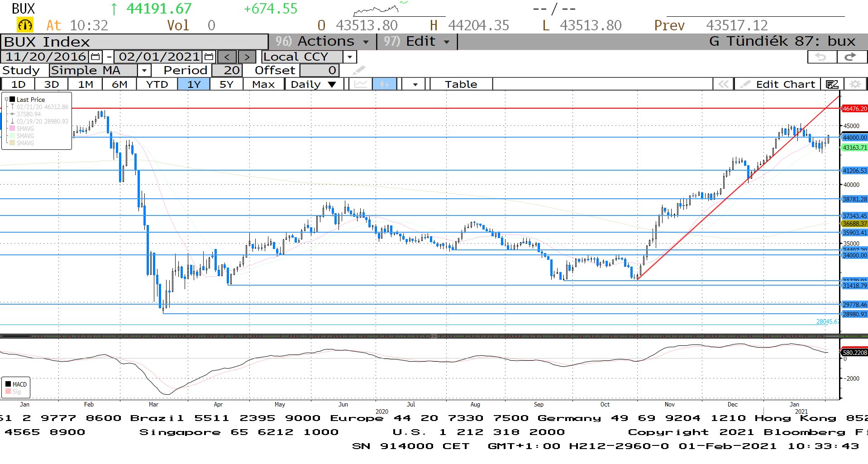The image size is (868, 464).
Task: Open the Simple MA study dropdown
Action: (x=144, y=70)
